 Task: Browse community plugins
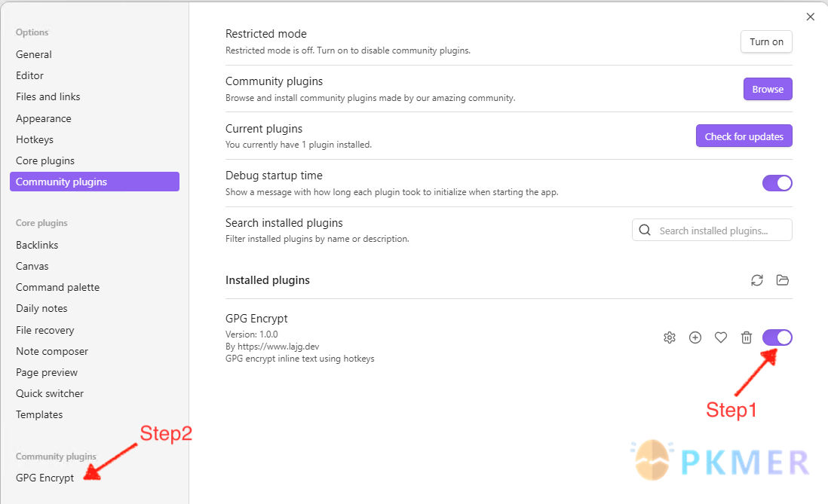(768, 89)
